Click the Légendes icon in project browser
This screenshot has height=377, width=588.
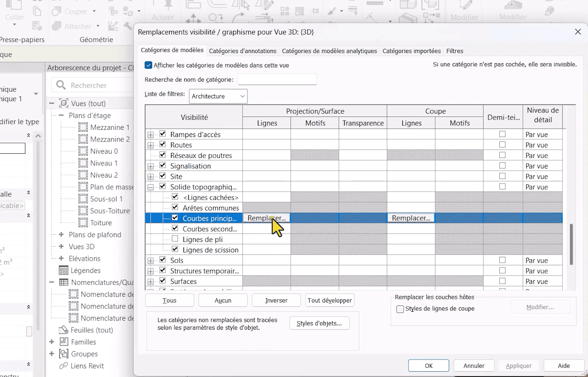pyautogui.click(x=63, y=270)
